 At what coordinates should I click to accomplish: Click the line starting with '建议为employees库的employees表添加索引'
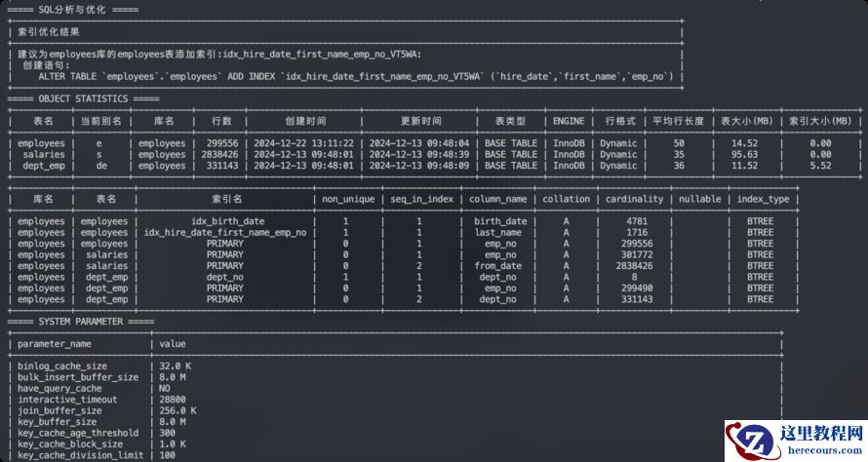point(219,55)
